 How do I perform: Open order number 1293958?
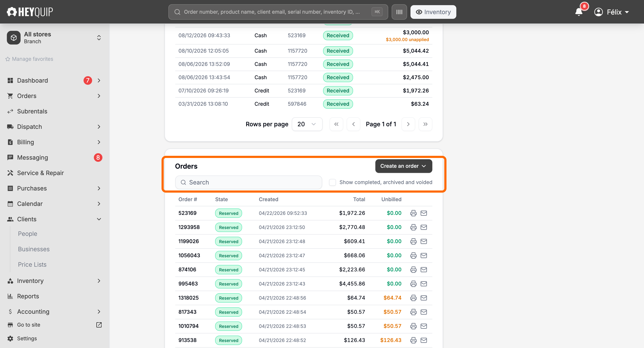pos(189,227)
